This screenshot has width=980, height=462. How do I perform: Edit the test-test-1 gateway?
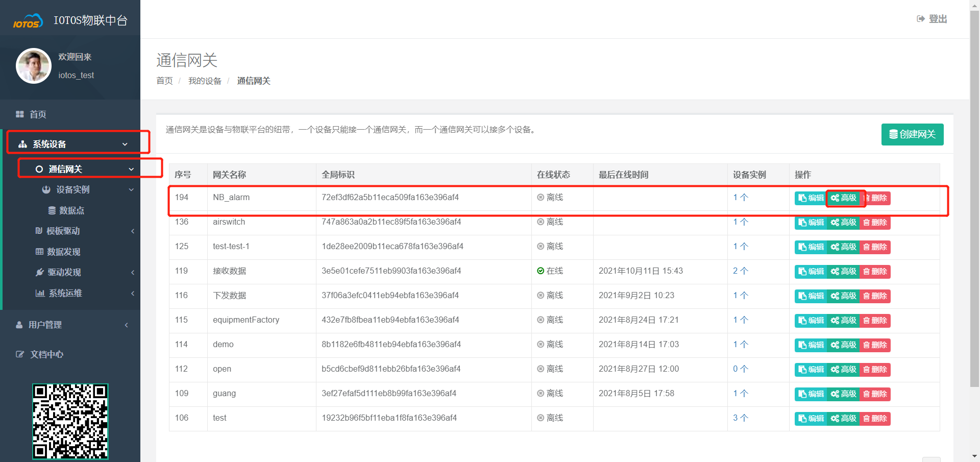click(x=811, y=247)
